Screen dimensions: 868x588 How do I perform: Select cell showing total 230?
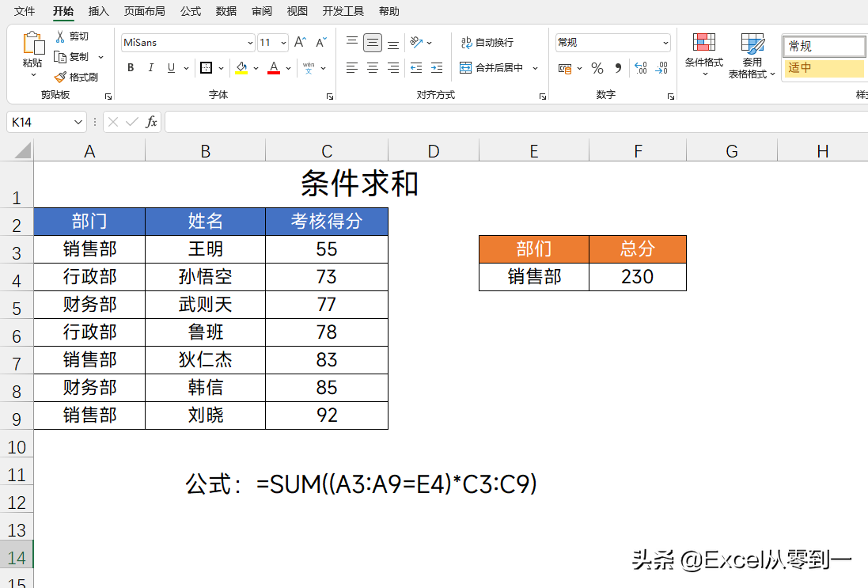pyautogui.click(x=637, y=277)
